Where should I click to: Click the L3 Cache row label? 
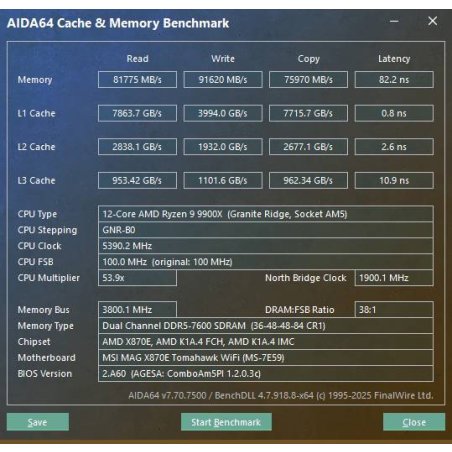(36, 180)
